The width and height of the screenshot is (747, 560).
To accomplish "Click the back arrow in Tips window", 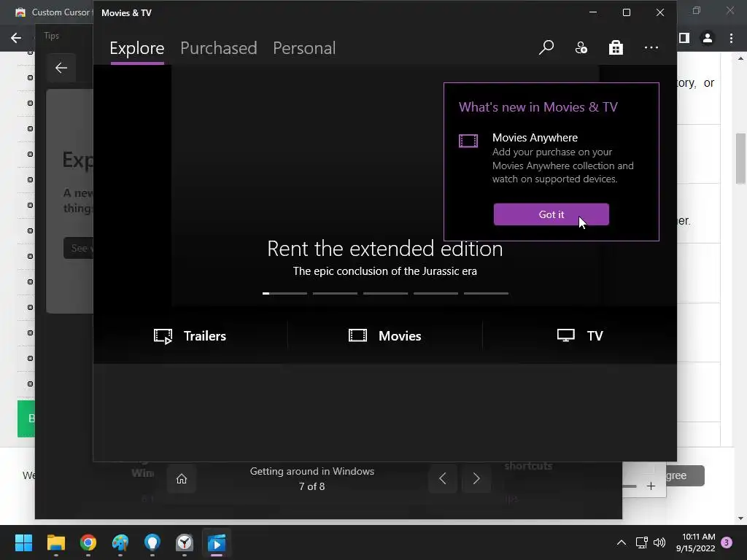I will (x=61, y=68).
